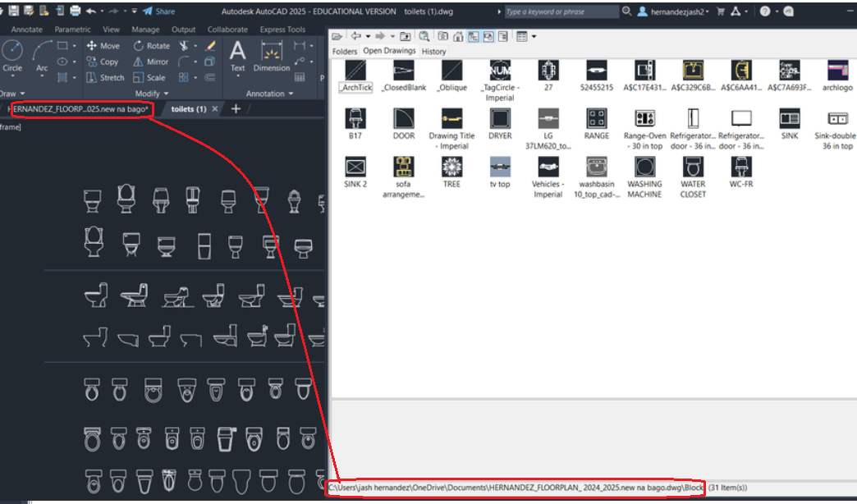This screenshot has height=504, width=857.
Task: Open Search in DesignCenter toolbar
Action: pos(425,37)
